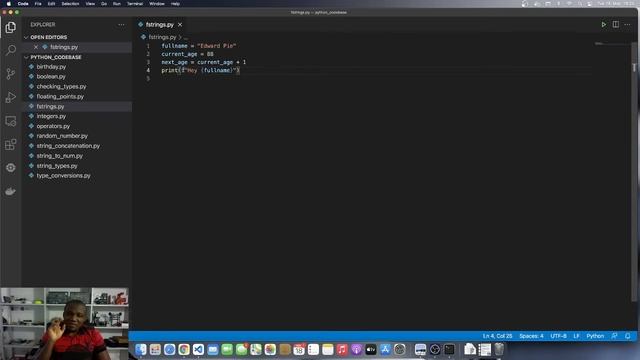Open the Help menu
The height and width of the screenshot is (360, 640).
(x=175, y=4)
